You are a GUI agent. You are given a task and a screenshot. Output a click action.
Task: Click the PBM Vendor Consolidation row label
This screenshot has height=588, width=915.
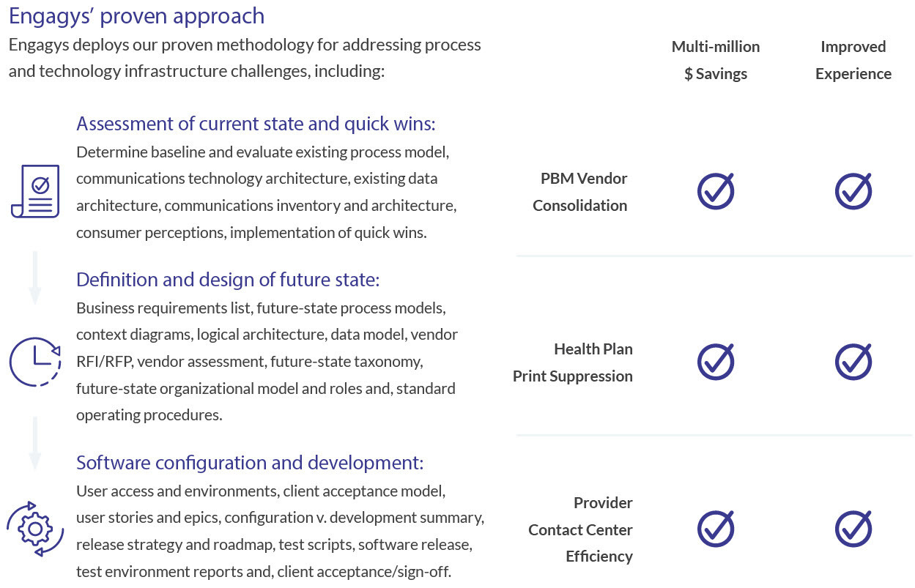tap(580, 192)
